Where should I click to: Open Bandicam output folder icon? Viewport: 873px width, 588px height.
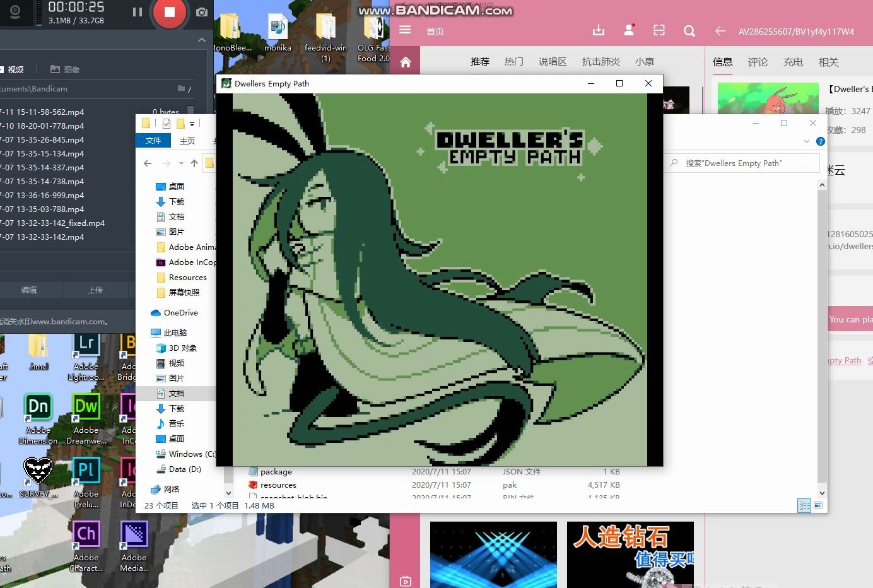coord(182,89)
